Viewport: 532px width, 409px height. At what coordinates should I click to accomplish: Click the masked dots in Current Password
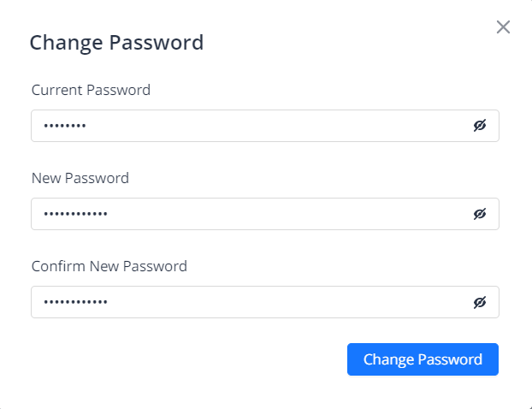(65, 127)
